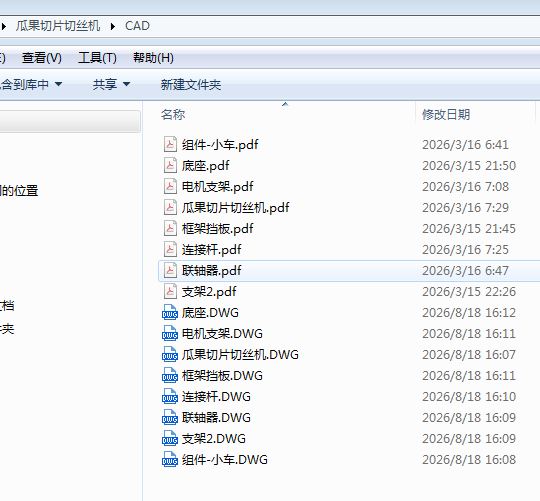This screenshot has height=501, width=540.
Task: Select file name 框架挡板.DWG
Action: [222, 376]
